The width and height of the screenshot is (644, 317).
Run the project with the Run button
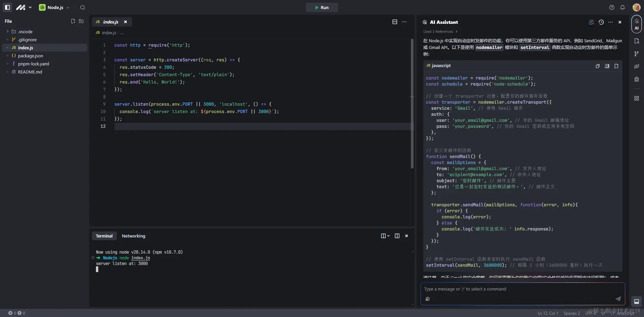coord(322,7)
